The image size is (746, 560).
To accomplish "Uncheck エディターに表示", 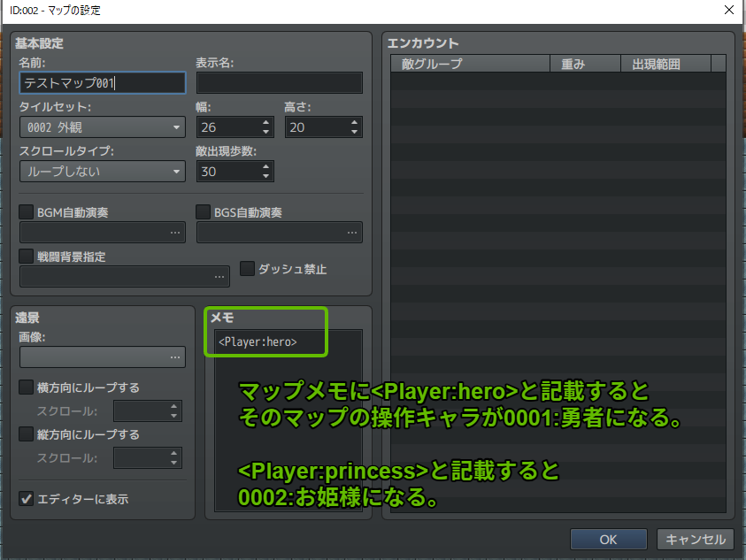I will click(25, 497).
